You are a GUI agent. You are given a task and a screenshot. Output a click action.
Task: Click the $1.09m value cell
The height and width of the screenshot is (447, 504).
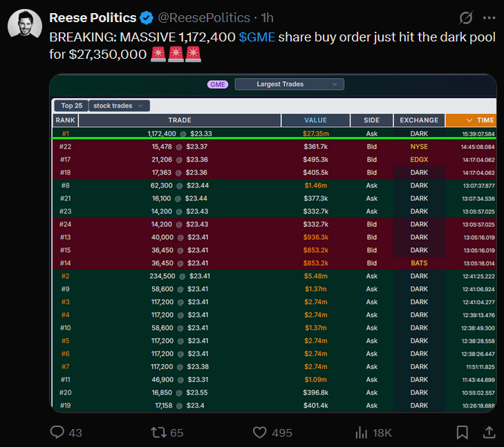tap(316, 379)
